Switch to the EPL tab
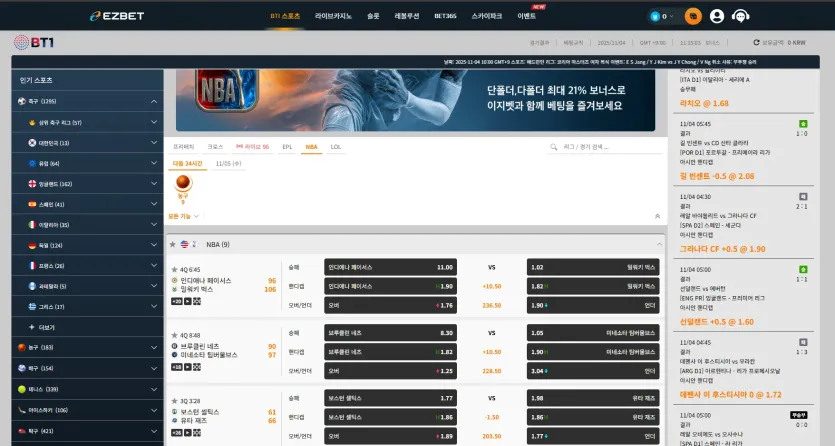Image resolution: width=835 pixels, height=446 pixels. pos(287,147)
